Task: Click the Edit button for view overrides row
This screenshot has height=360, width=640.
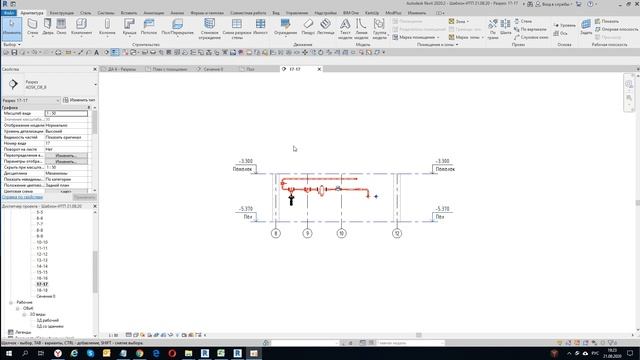Action: 66,156
